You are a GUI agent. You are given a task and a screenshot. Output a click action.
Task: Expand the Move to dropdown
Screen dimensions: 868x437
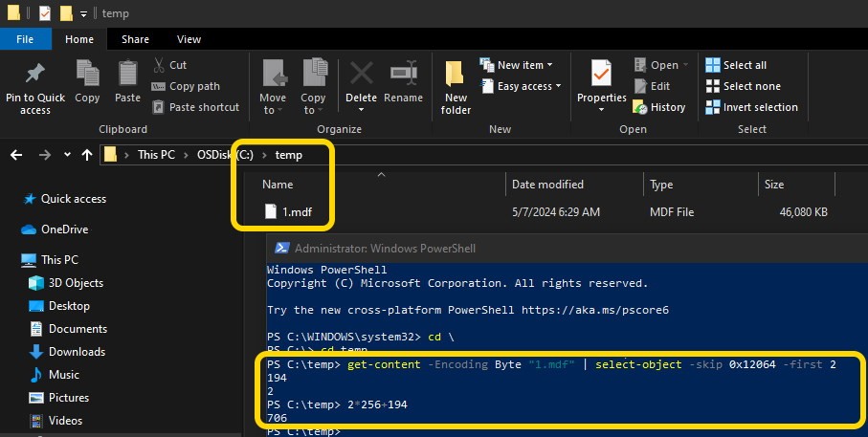[273, 110]
